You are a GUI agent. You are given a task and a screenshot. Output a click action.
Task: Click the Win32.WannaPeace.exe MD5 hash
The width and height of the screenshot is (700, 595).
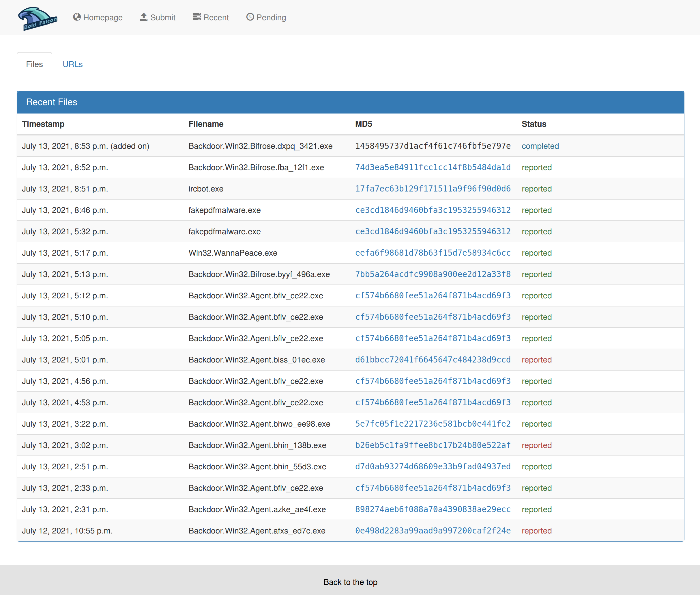pos(433,253)
